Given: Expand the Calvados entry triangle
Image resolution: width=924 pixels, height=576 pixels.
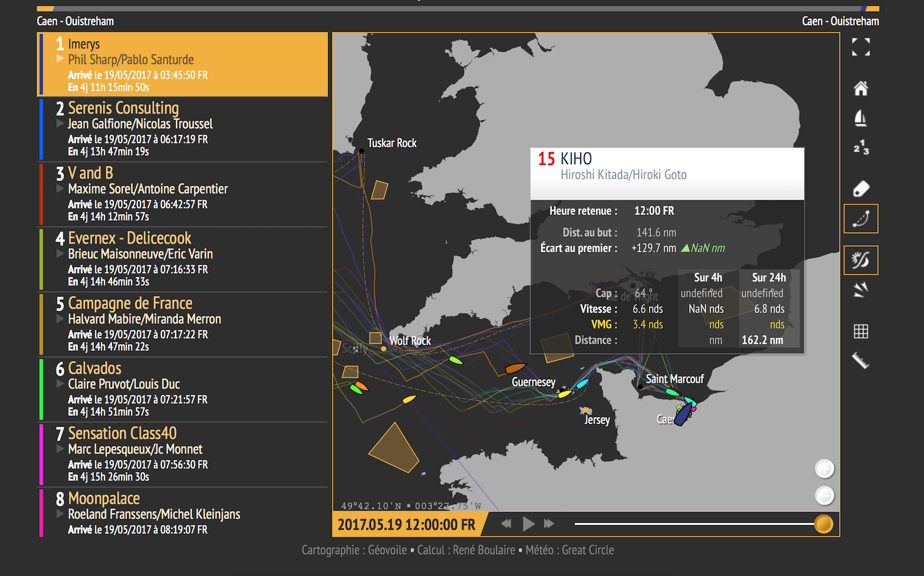Looking at the screenshot, I should point(60,383).
